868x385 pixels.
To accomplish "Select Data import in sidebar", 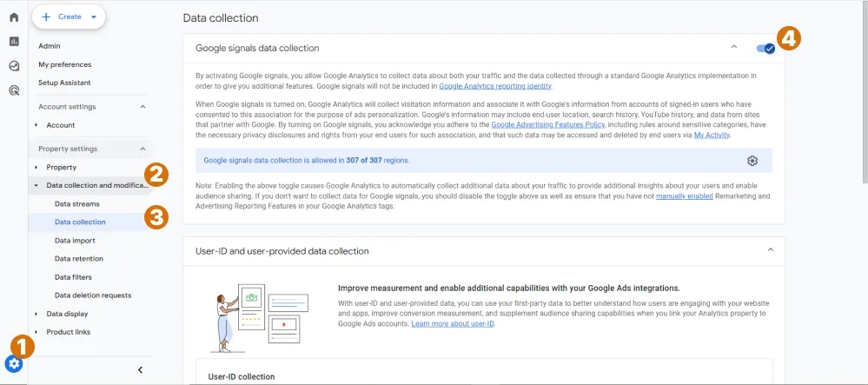I will (x=75, y=241).
